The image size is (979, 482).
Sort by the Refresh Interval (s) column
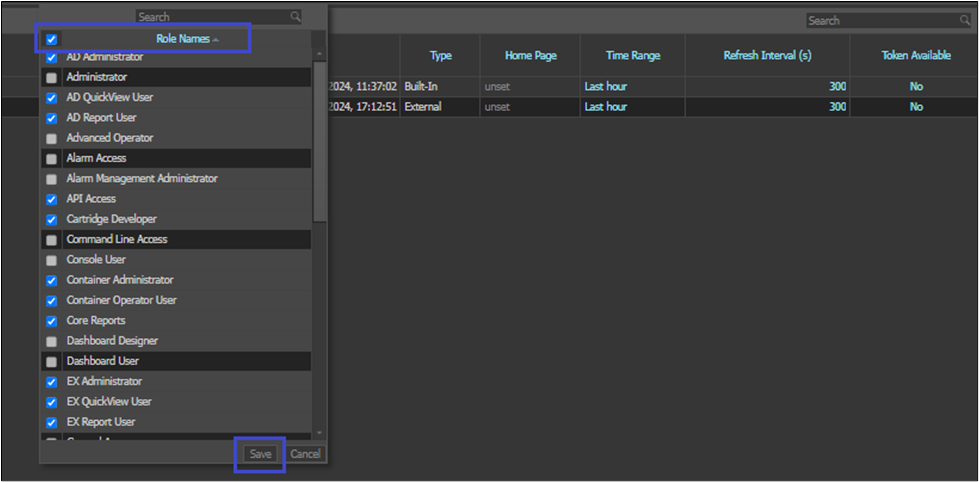click(x=764, y=56)
